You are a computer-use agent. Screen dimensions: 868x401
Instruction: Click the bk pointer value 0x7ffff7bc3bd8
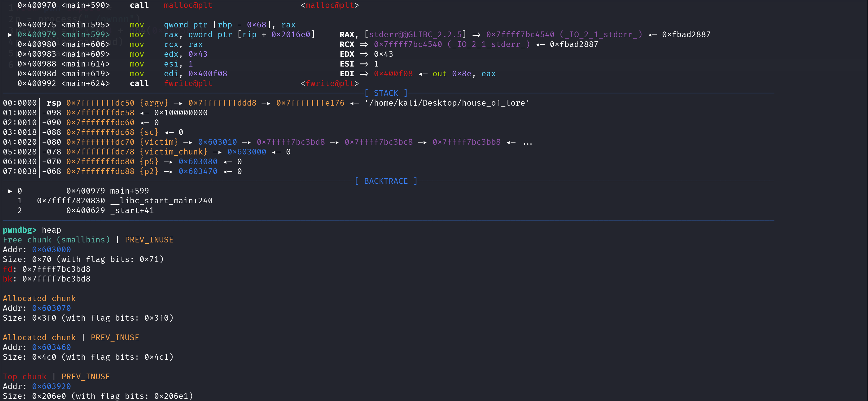tap(56, 279)
